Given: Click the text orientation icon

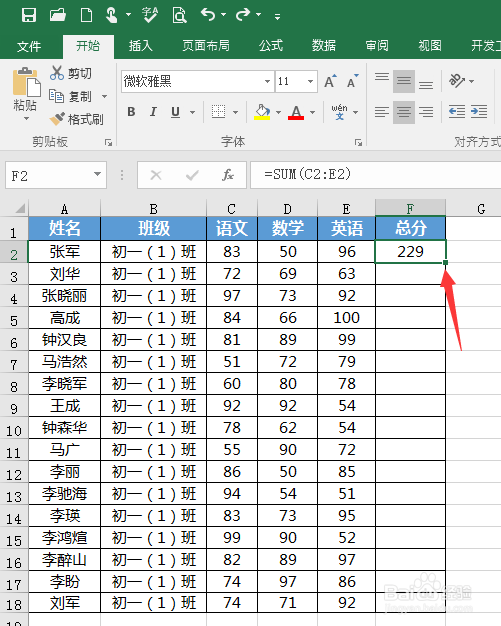Looking at the screenshot, I should tap(457, 81).
